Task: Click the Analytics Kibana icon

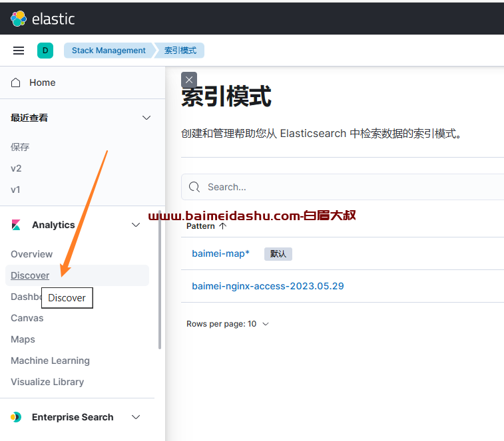Action: 16,225
